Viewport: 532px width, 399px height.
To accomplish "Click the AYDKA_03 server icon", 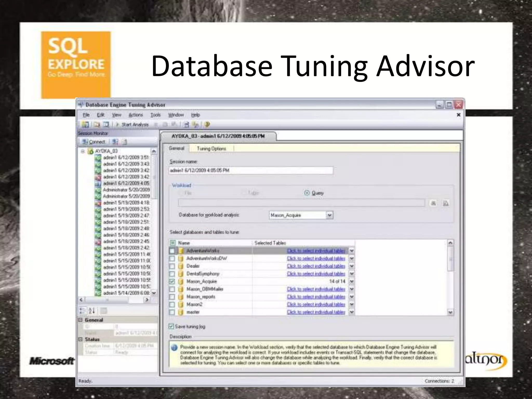I will (90, 151).
